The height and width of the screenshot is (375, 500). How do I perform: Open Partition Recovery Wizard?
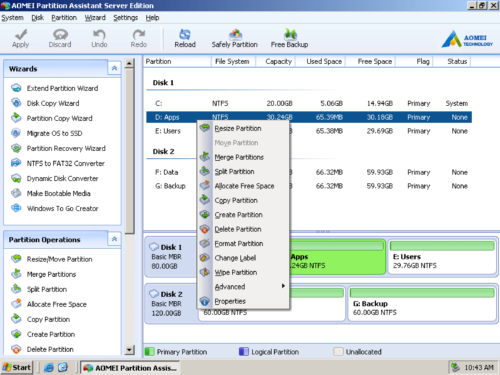[58, 148]
